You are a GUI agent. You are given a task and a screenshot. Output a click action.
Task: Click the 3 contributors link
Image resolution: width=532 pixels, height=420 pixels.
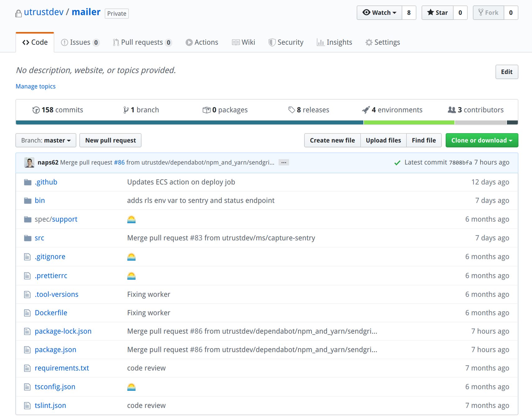(x=476, y=110)
